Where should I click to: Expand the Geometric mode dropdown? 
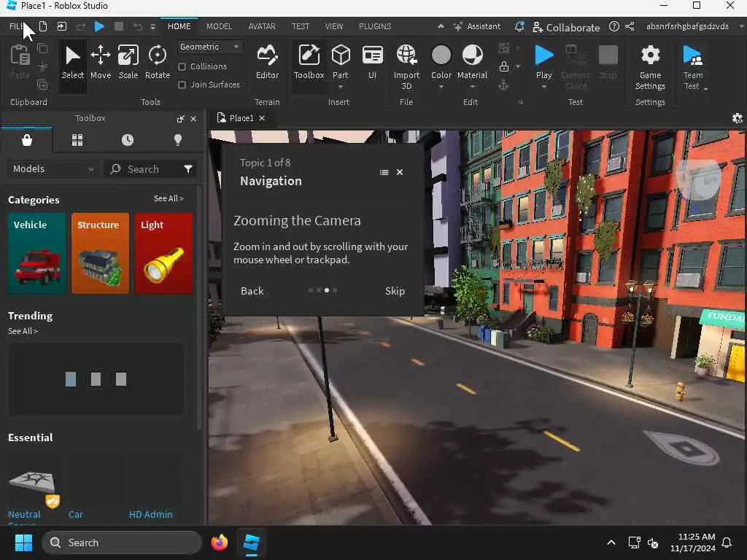tap(209, 47)
